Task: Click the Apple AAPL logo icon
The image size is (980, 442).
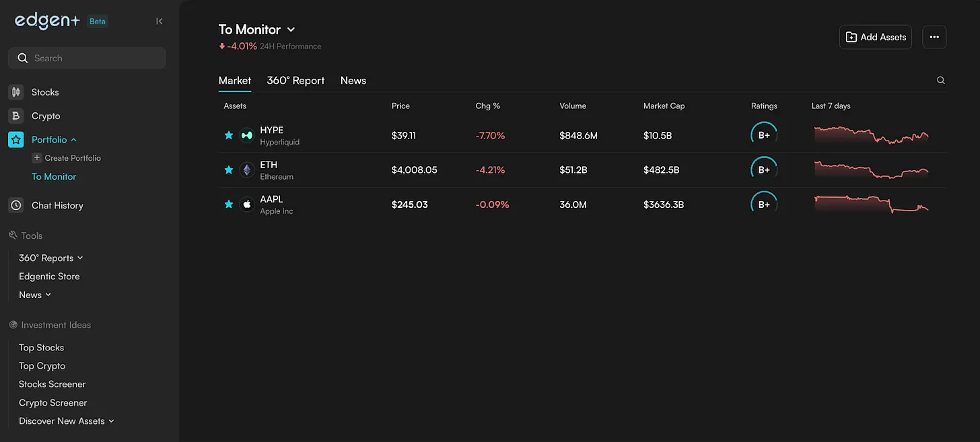Action: point(247,205)
